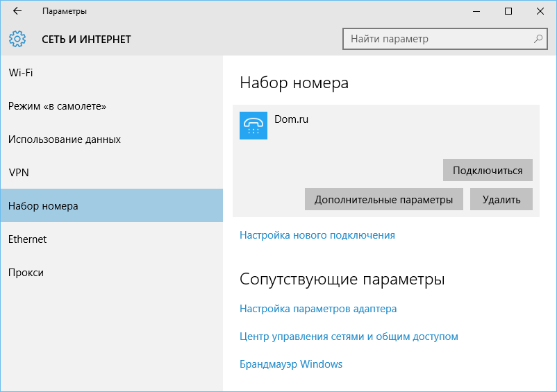Open Настройка параметров адаптера link
Image resolution: width=557 pixels, height=392 pixels.
(318, 309)
